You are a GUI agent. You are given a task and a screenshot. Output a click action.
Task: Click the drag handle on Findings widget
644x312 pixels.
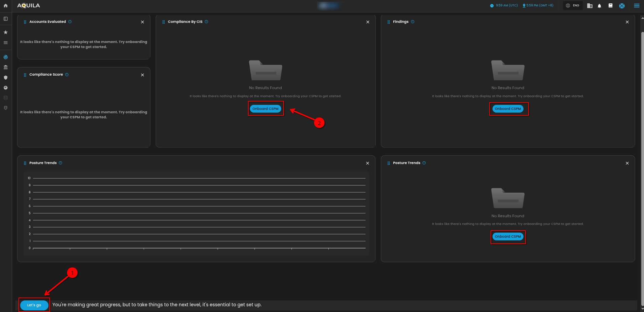tap(389, 22)
